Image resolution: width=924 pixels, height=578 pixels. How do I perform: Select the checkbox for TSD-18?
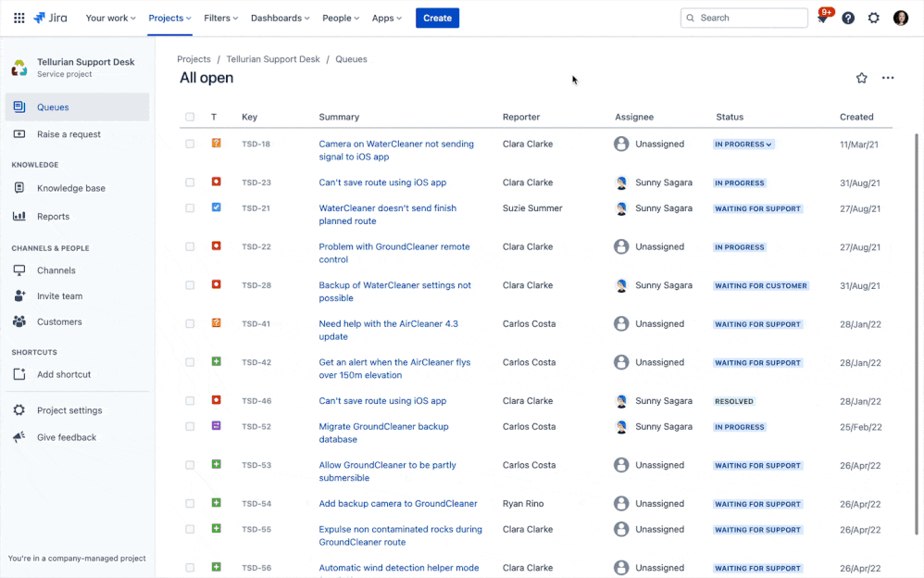[x=190, y=144]
